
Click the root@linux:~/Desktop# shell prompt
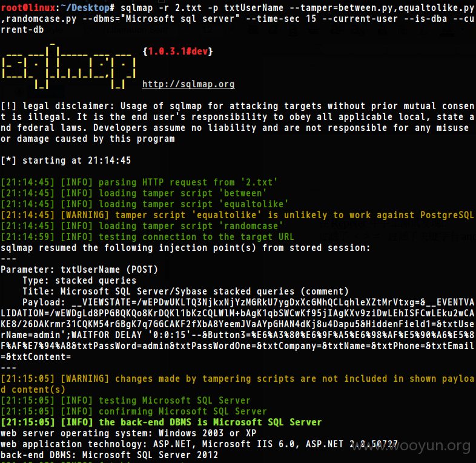(x=58, y=8)
